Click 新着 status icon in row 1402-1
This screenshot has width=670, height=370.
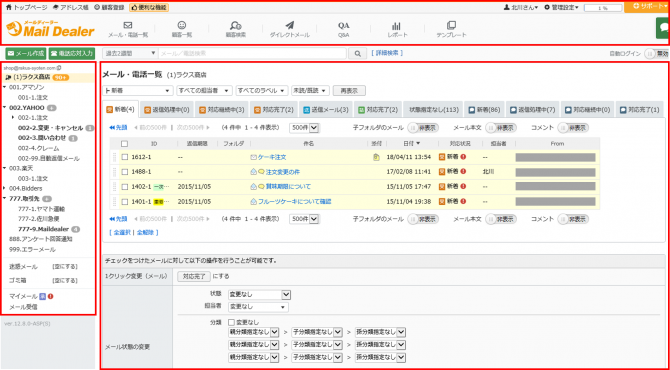pos(442,187)
